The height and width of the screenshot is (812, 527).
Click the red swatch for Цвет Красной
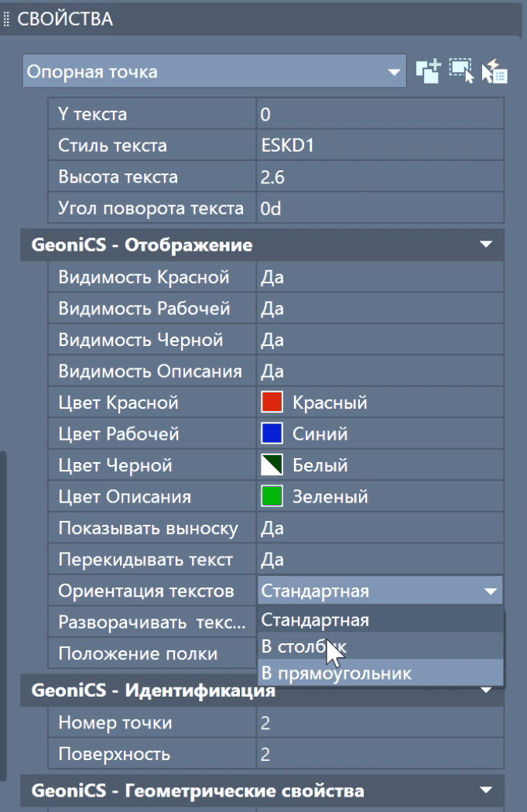pyautogui.click(x=272, y=403)
